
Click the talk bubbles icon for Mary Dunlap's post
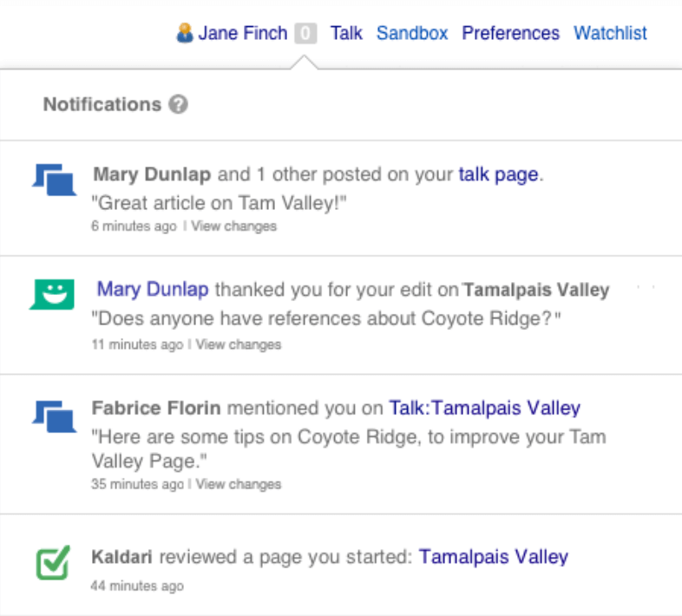click(x=55, y=179)
